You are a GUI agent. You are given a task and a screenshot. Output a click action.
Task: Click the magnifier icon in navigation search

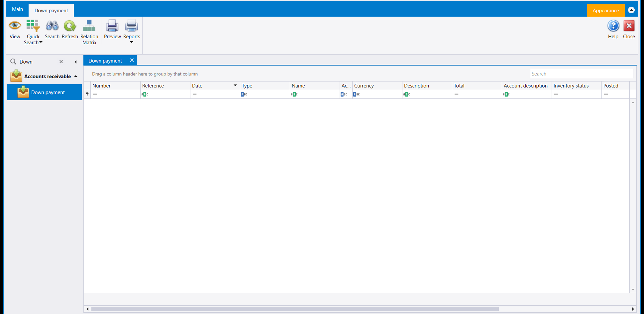13,62
